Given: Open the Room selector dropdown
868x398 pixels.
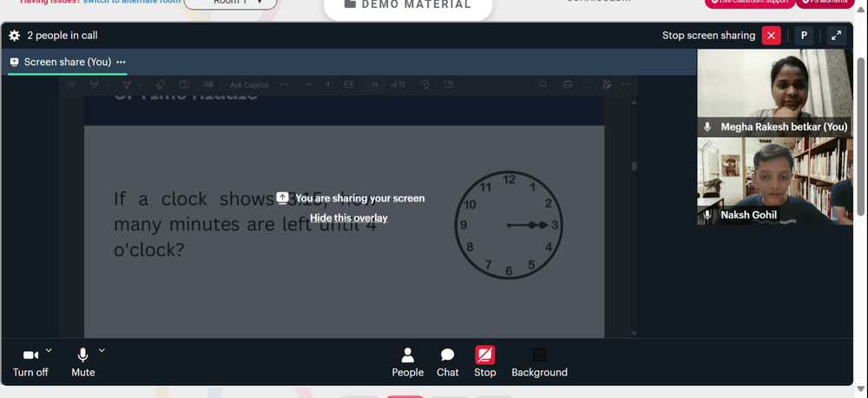Looking at the screenshot, I should coord(230,3).
